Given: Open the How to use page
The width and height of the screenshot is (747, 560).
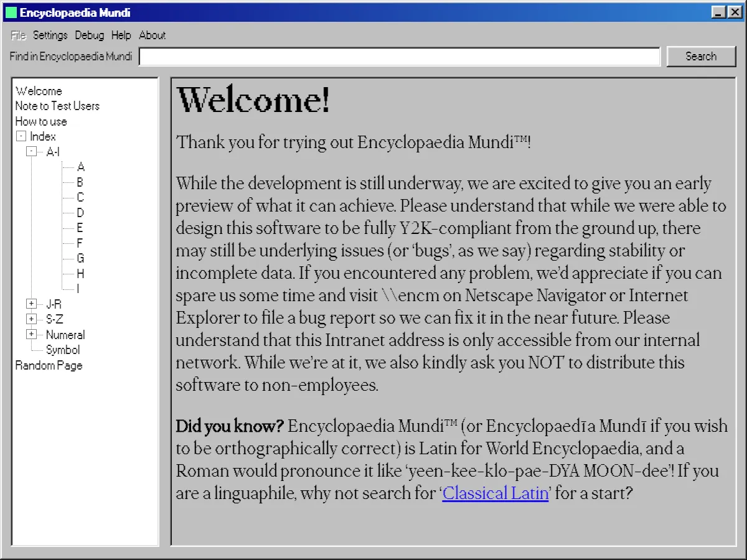Looking at the screenshot, I should coord(41,121).
